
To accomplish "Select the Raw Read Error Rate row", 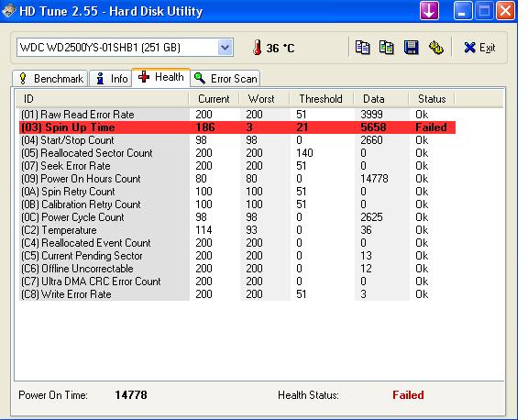I will coord(237,115).
